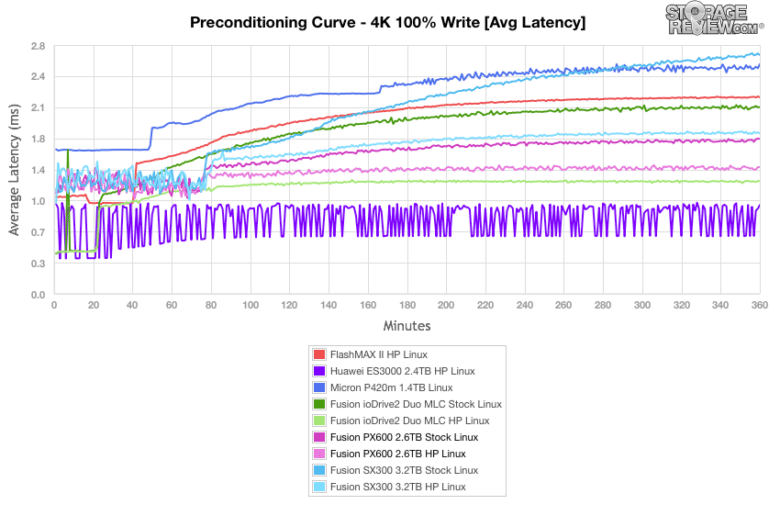Click the x-axis tick label '300'
Screen dimensions: 780x516
pos(642,305)
